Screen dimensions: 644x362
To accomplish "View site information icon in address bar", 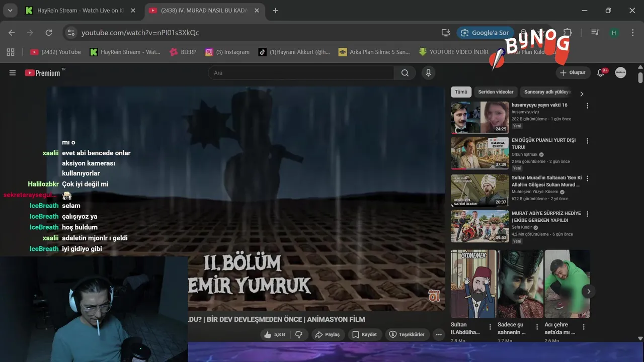I will point(71,33).
